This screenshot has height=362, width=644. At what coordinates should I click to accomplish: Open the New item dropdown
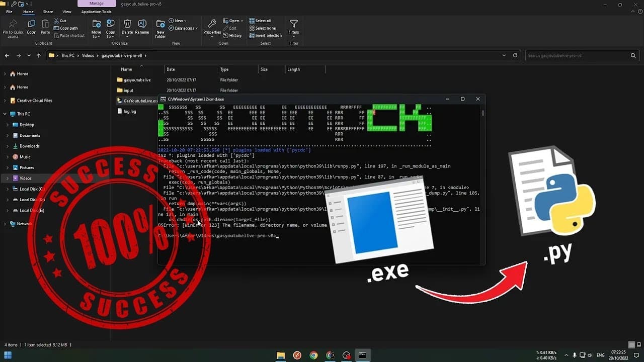tap(177, 21)
